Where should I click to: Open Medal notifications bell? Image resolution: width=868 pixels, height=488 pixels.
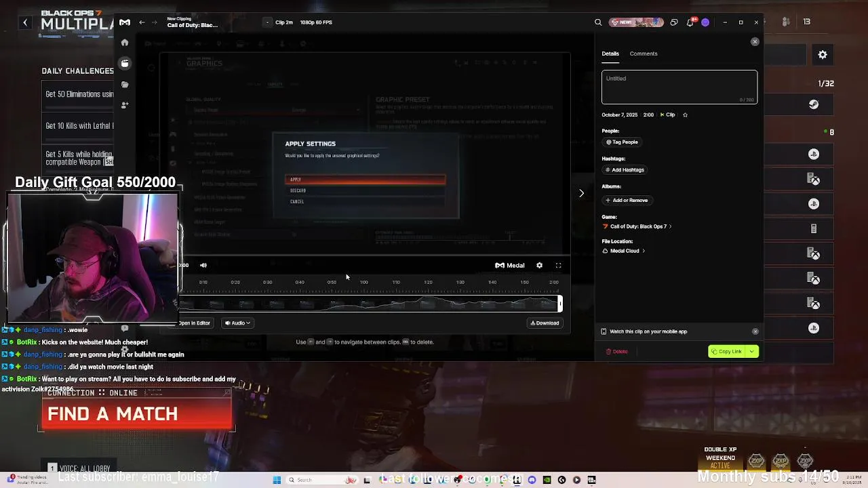(x=690, y=22)
